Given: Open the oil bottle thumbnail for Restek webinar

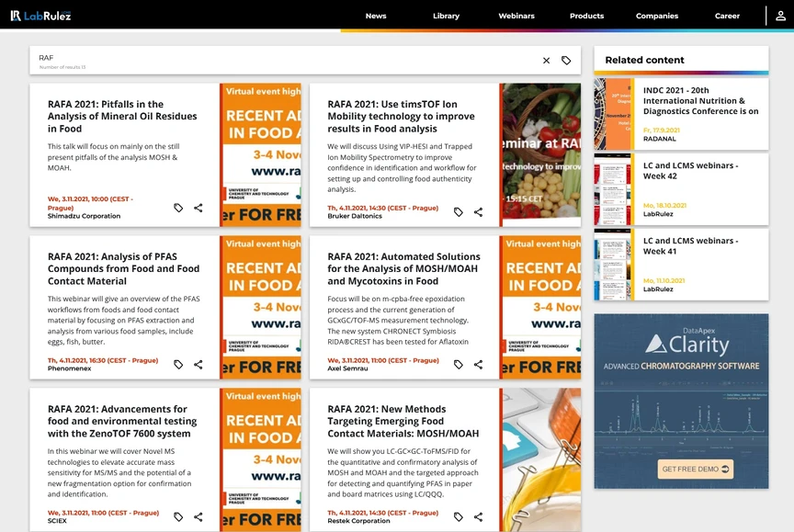Looking at the screenshot, I should click(540, 459).
